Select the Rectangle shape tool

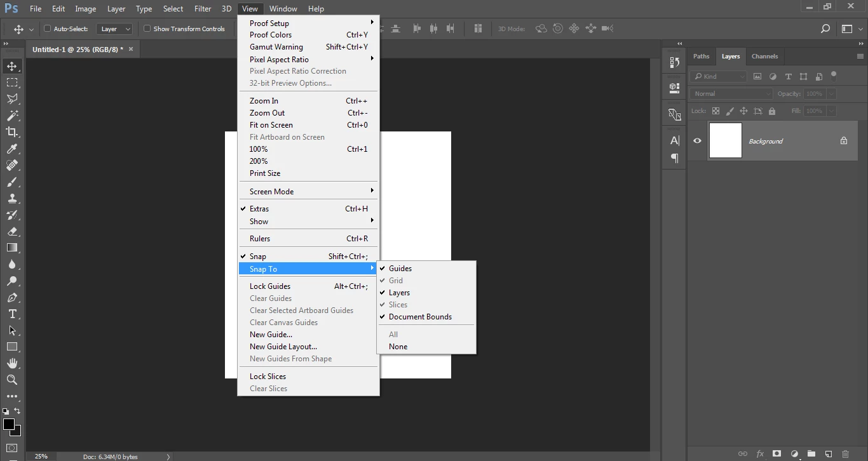pos(12,347)
